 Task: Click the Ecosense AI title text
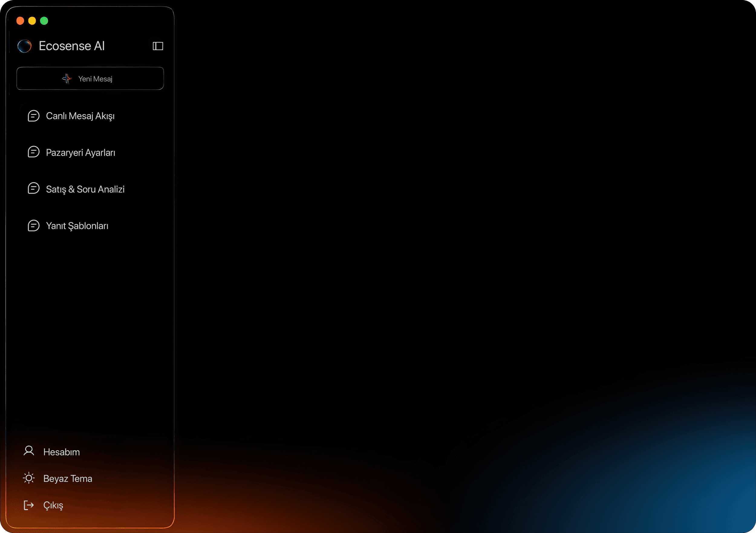pos(71,46)
